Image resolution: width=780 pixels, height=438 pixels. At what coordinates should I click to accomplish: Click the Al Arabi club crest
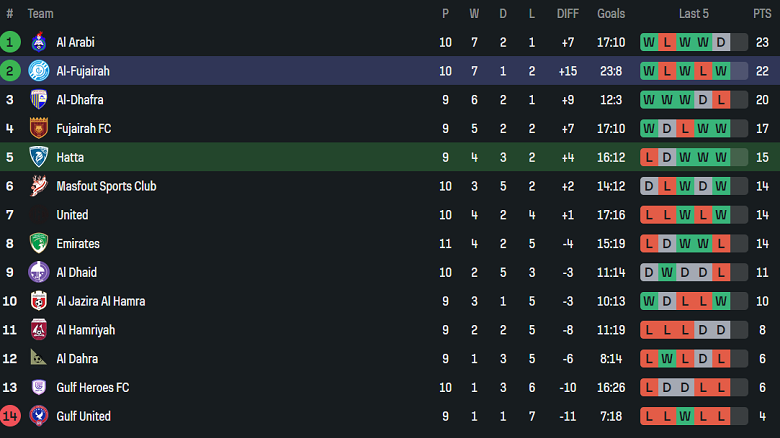[x=39, y=42]
